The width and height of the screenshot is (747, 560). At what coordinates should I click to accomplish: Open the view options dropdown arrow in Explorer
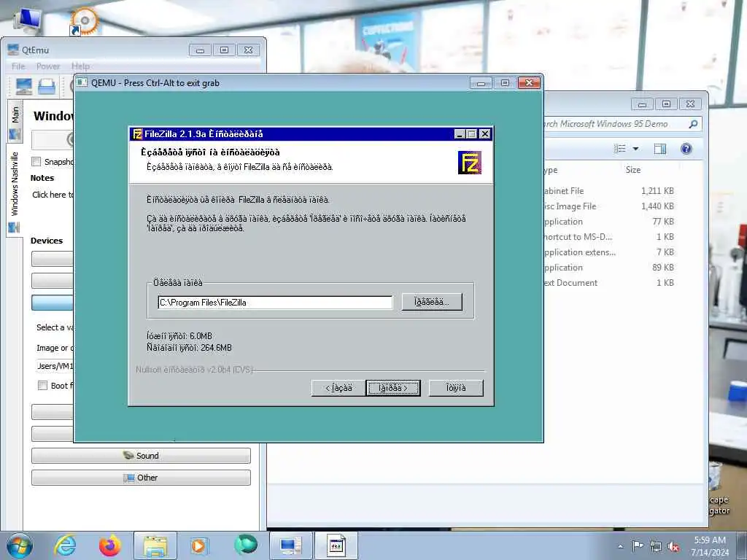[x=635, y=149]
